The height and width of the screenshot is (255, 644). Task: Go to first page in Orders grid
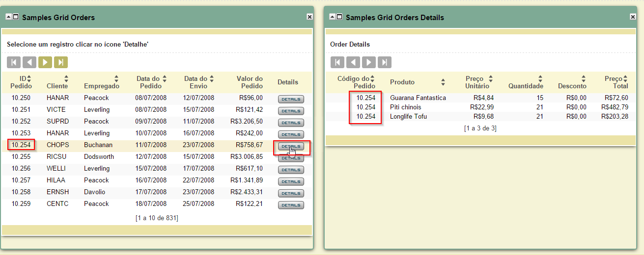(x=14, y=62)
